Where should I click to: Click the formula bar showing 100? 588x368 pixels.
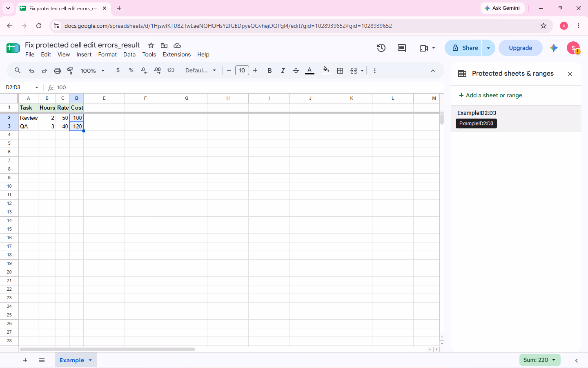click(249, 88)
